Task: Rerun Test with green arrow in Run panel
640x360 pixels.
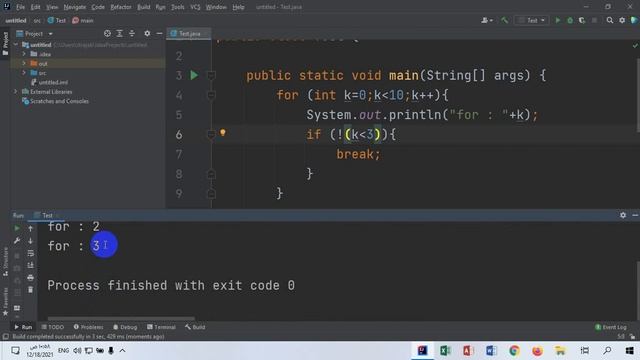Action: (17, 228)
